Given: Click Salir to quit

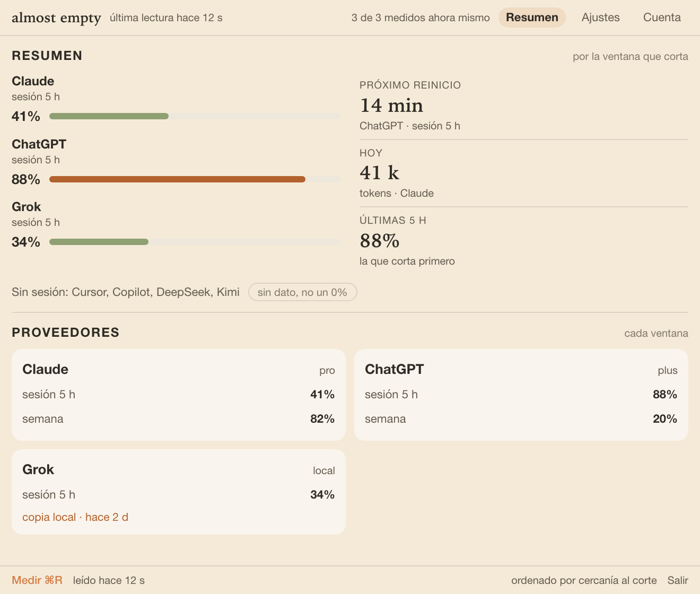Looking at the screenshot, I should [x=678, y=580].
